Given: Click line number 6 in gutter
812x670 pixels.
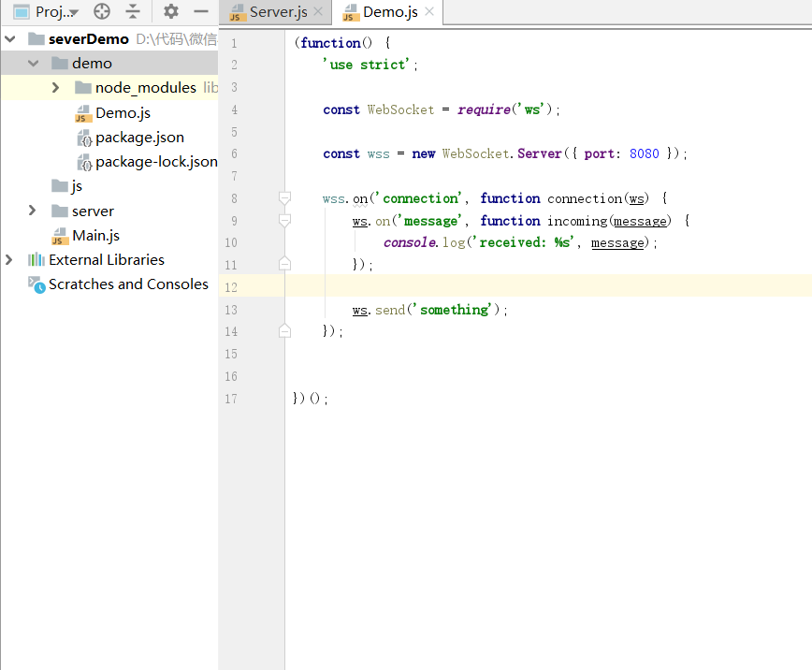Looking at the screenshot, I should (234, 153).
